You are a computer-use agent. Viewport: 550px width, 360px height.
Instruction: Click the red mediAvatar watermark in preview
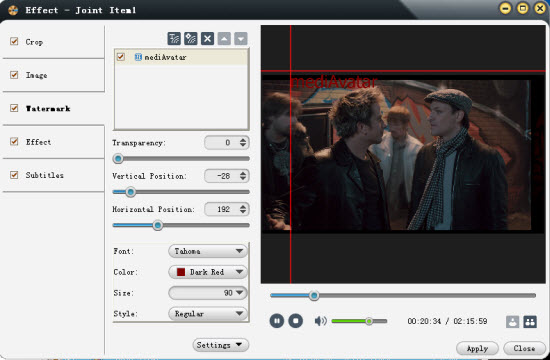coord(334,82)
